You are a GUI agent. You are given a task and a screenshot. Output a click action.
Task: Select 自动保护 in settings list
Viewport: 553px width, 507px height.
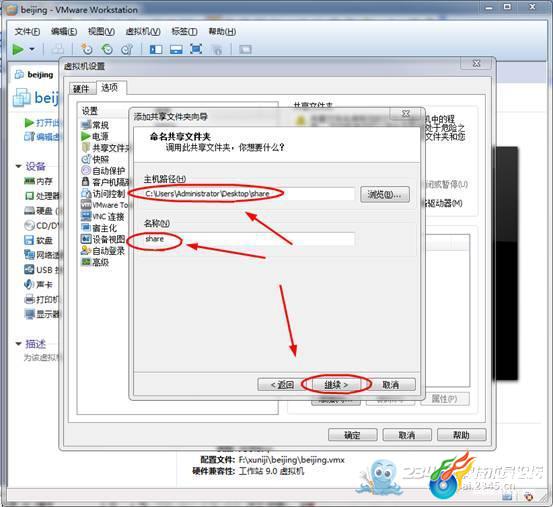(103, 171)
